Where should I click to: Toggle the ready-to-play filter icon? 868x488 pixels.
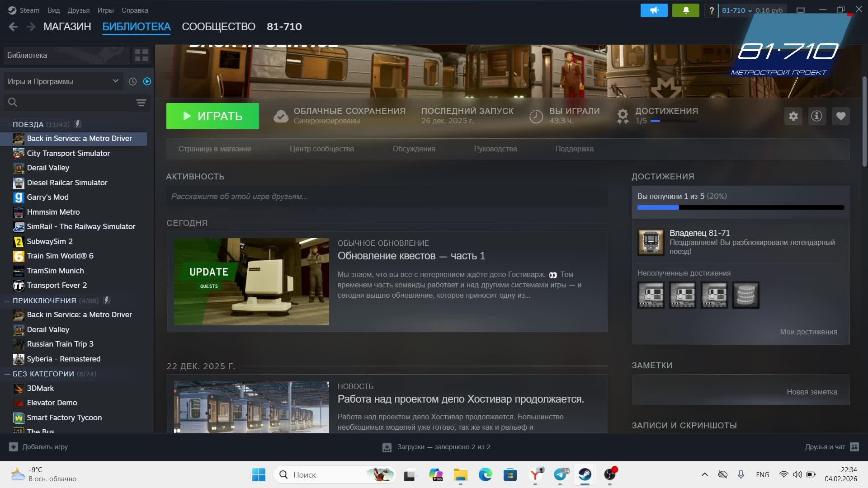tap(147, 81)
